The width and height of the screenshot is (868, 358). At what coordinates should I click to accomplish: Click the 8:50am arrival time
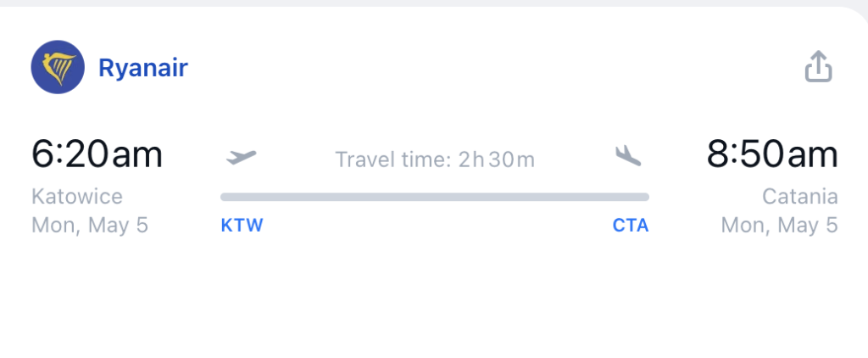tap(772, 154)
